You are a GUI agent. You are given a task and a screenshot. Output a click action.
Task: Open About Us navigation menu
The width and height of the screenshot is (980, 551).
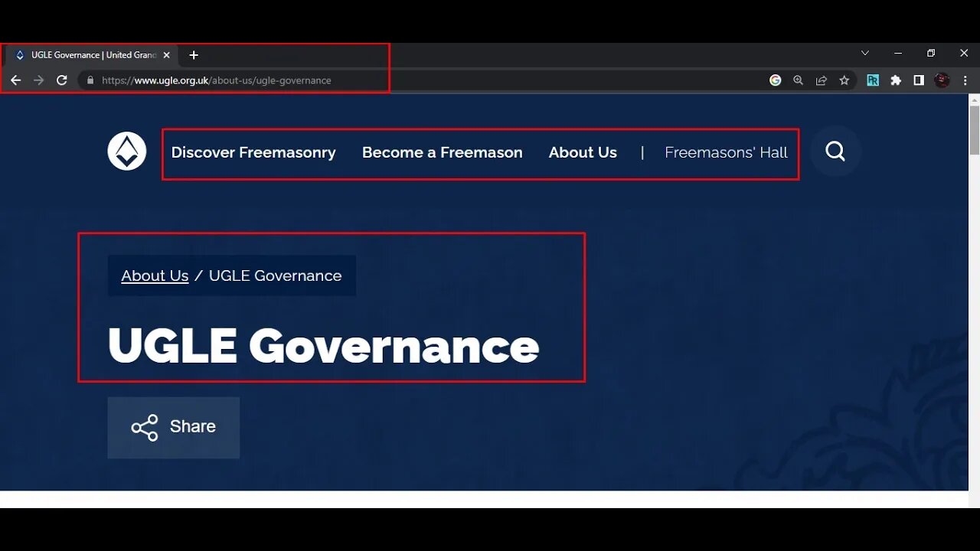click(x=583, y=152)
